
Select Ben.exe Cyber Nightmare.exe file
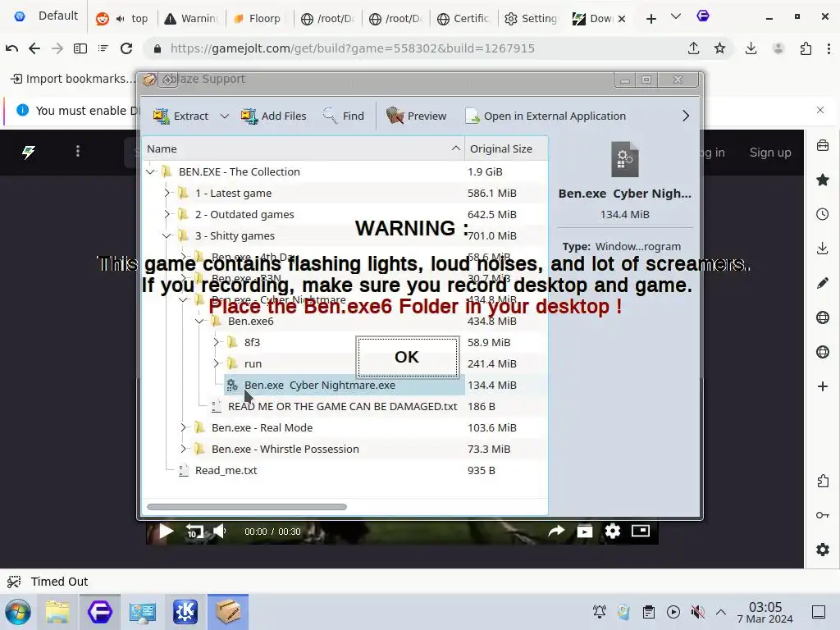coord(345,386)
